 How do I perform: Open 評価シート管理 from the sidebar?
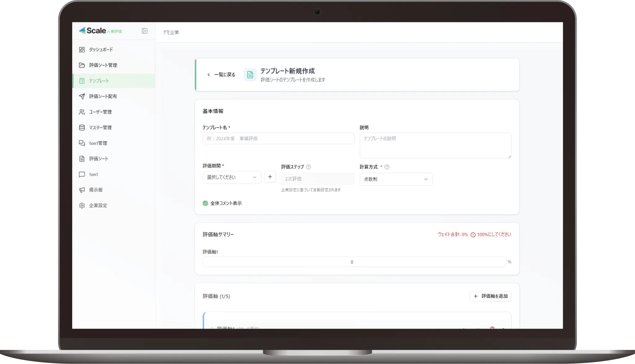(x=103, y=65)
